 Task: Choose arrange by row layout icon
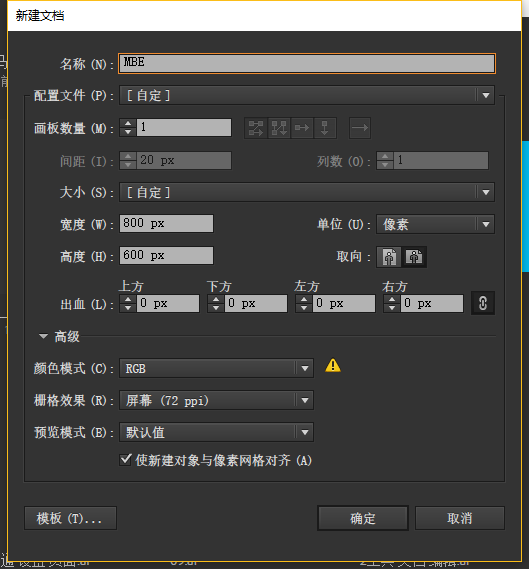coord(302,128)
